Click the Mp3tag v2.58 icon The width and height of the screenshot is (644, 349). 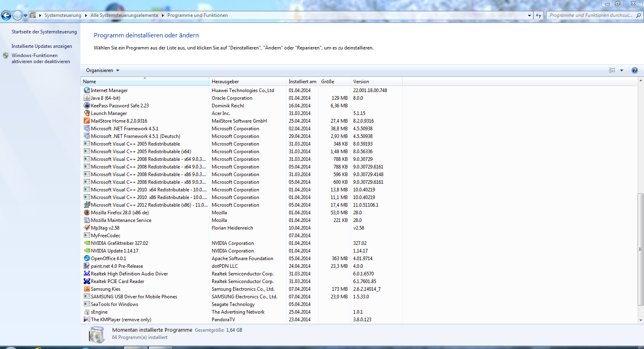tap(87, 228)
